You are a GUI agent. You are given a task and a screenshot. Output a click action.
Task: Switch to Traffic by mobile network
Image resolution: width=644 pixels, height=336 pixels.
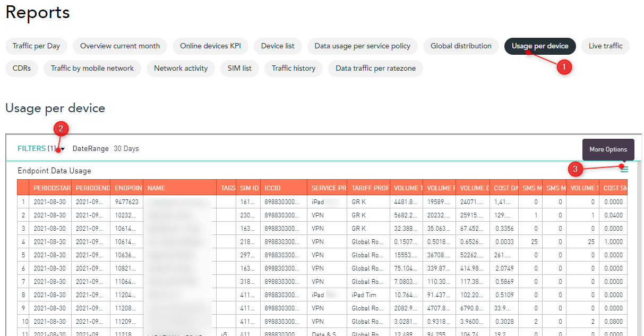[x=92, y=68]
